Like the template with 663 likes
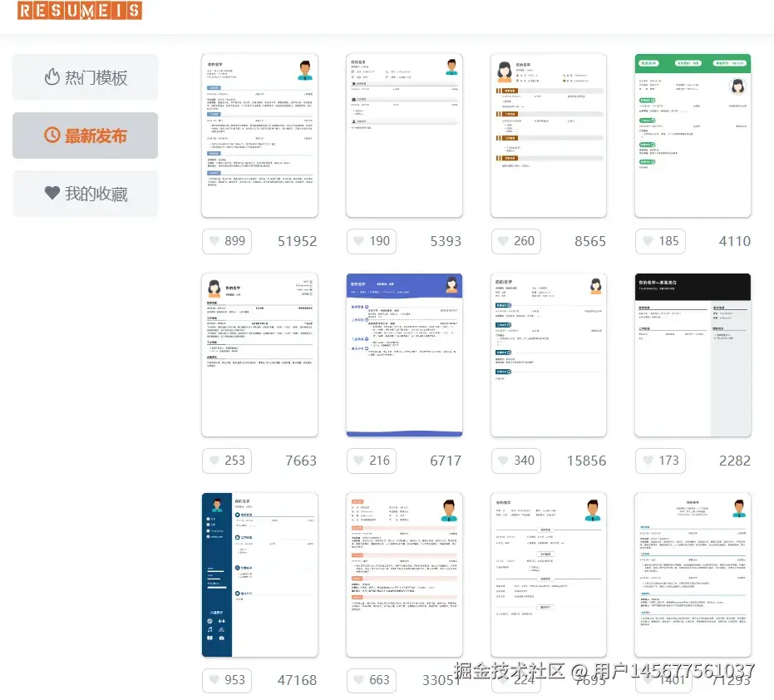 [371, 680]
